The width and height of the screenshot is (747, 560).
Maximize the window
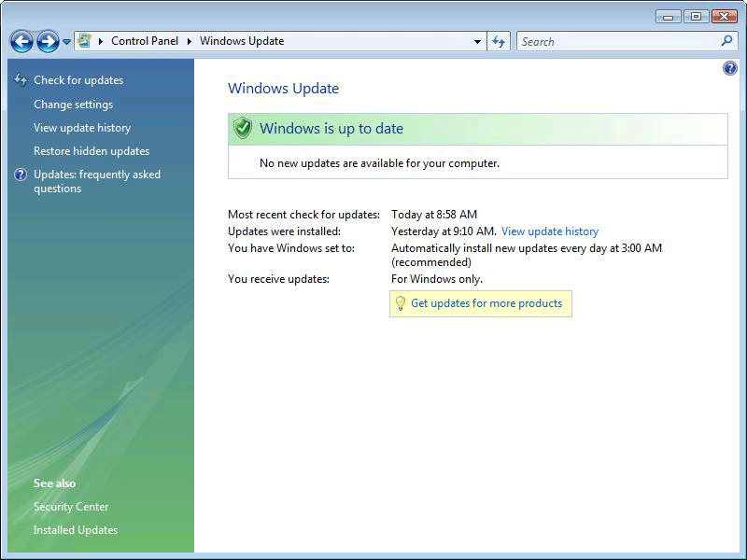coord(696,17)
